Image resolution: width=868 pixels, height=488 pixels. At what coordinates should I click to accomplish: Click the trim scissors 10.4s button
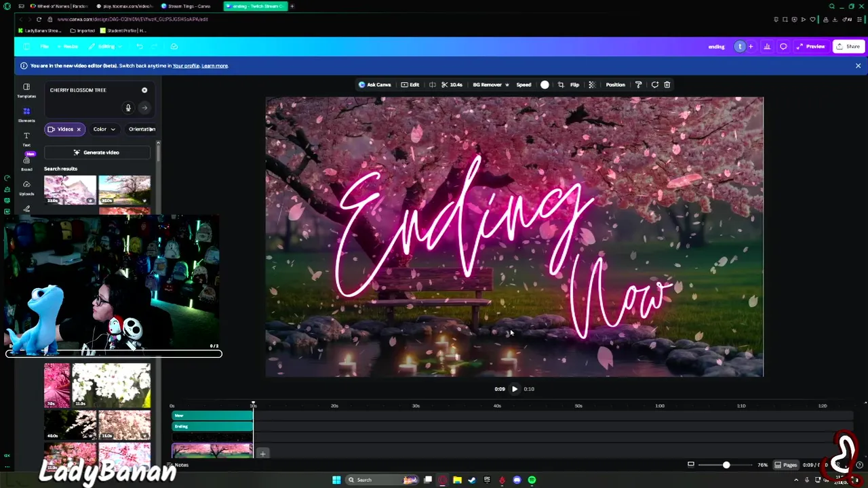click(452, 85)
